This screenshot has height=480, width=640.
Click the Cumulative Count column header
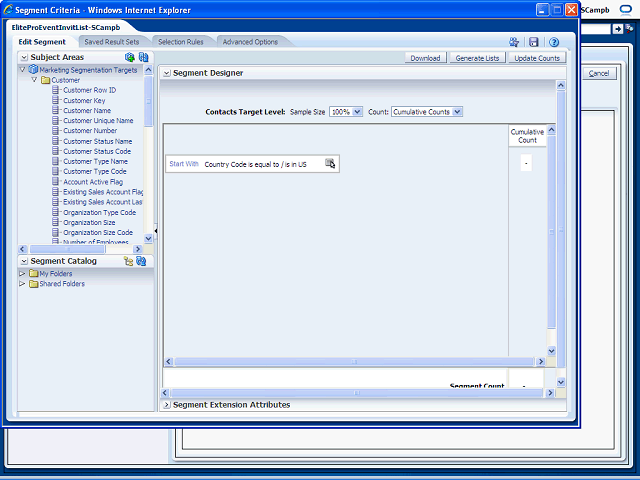[527, 136]
